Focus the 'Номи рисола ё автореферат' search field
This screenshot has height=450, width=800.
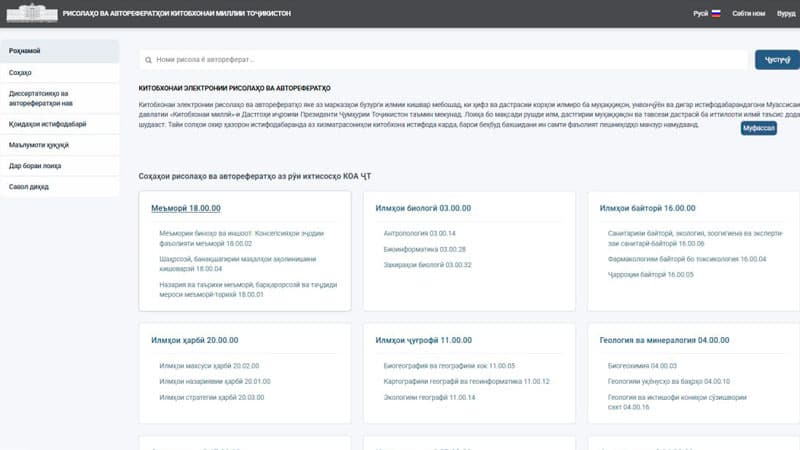[x=444, y=60]
